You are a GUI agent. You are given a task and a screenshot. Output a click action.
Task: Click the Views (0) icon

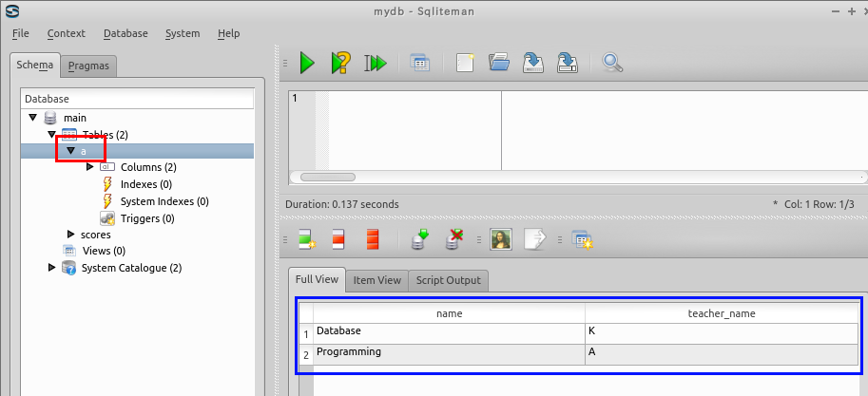pos(69,251)
